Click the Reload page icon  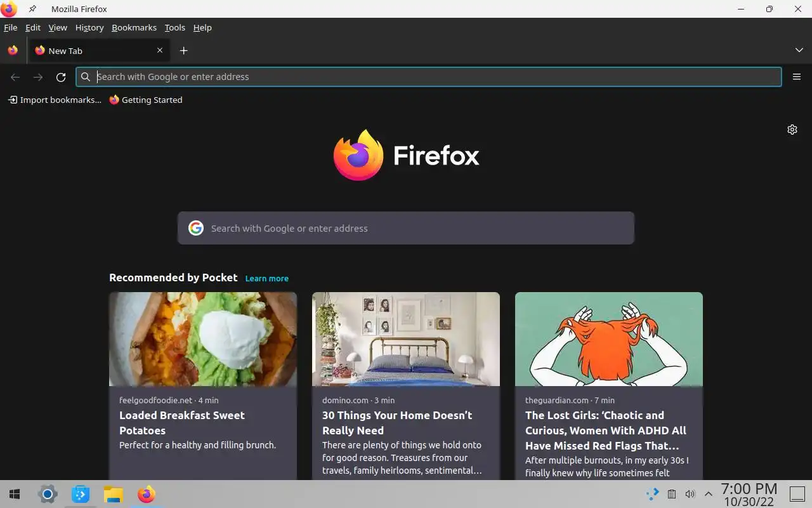tap(61, 77)
